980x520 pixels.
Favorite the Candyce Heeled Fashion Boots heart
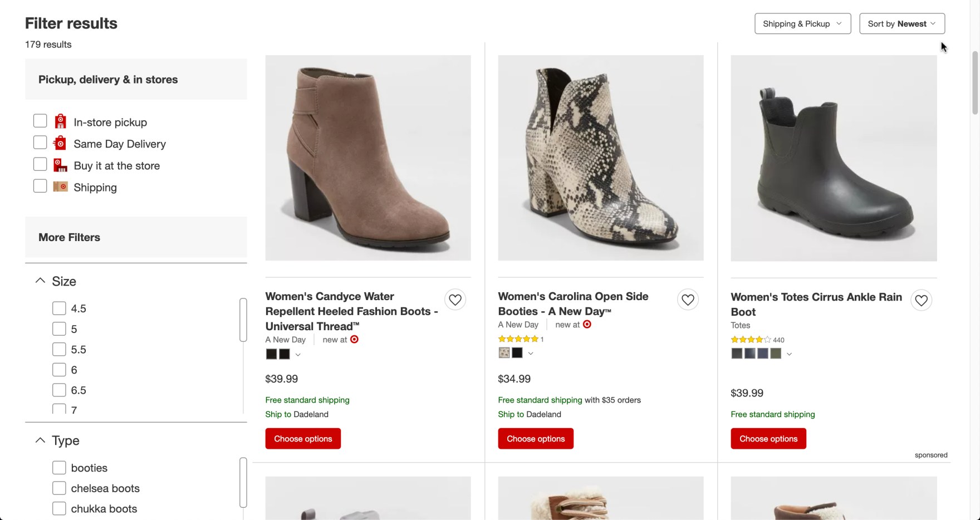pos(455,300)
